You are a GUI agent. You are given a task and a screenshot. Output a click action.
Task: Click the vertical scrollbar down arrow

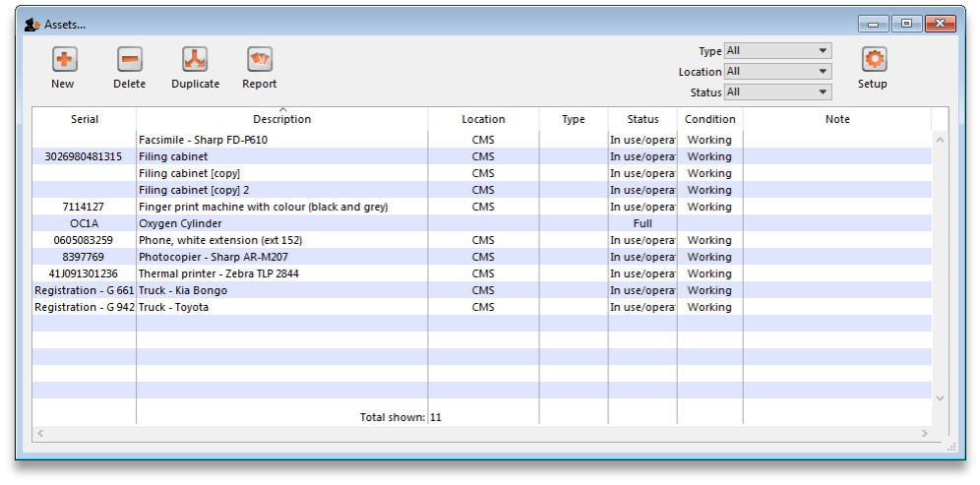pos(939,397)
